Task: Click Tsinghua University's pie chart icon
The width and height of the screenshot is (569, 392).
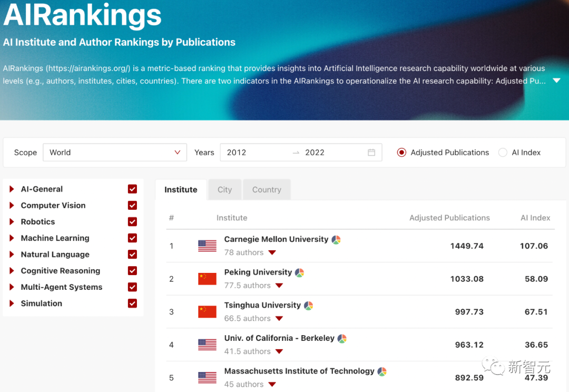Action: click(x=308, y=306)
